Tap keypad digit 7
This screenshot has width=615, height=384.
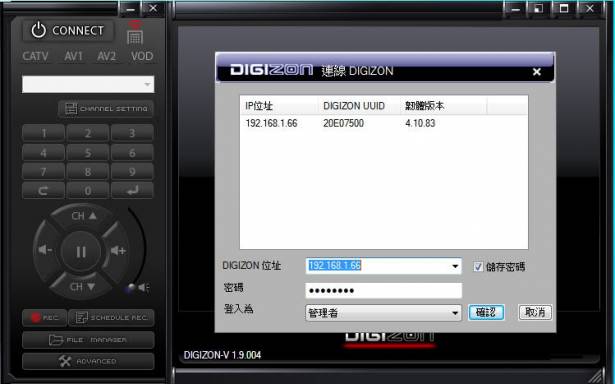pos(44,171)
